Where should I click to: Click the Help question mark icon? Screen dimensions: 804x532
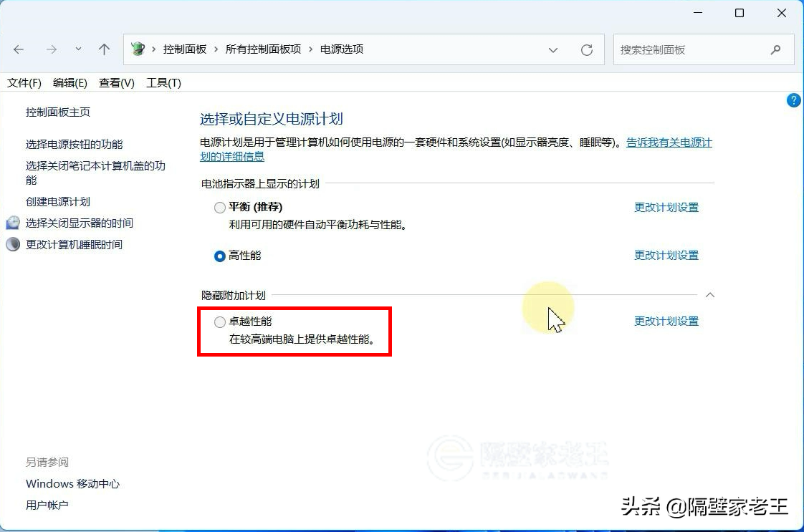(x=793, y=100)
